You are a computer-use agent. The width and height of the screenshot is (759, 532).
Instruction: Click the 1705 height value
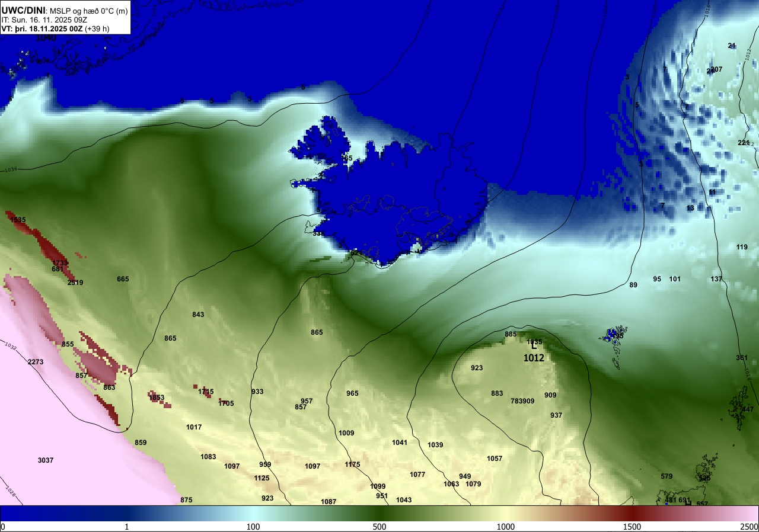click(226, 403)
